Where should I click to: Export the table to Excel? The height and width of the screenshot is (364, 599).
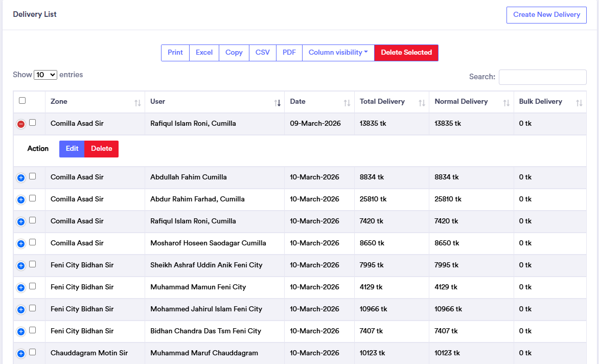point(204,53)
